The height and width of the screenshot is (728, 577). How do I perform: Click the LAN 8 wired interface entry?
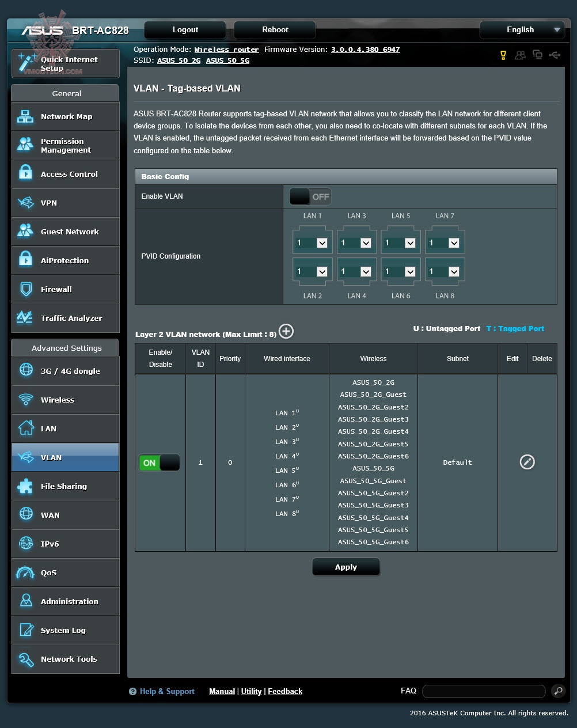[287, 513]
